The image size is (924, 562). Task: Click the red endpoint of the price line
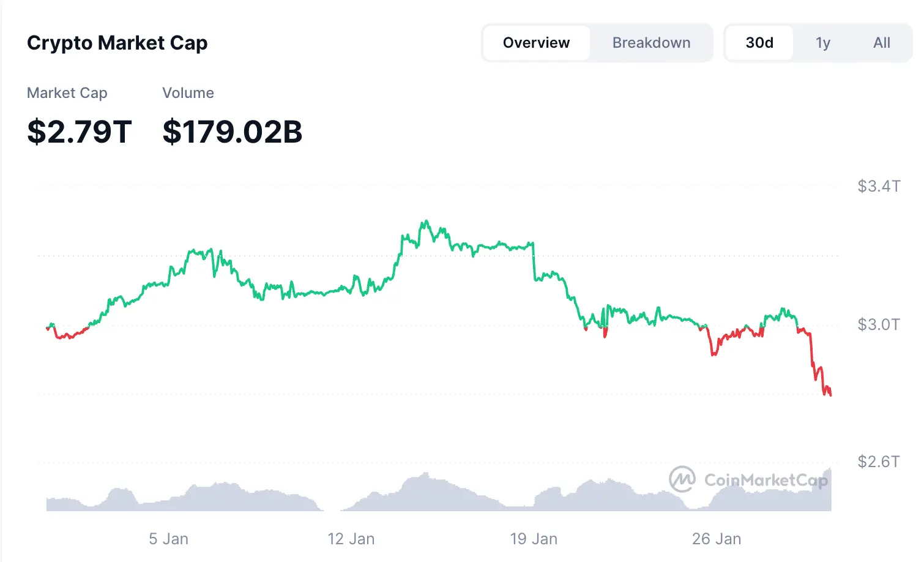pyautogui.click(x=830, y=395)
